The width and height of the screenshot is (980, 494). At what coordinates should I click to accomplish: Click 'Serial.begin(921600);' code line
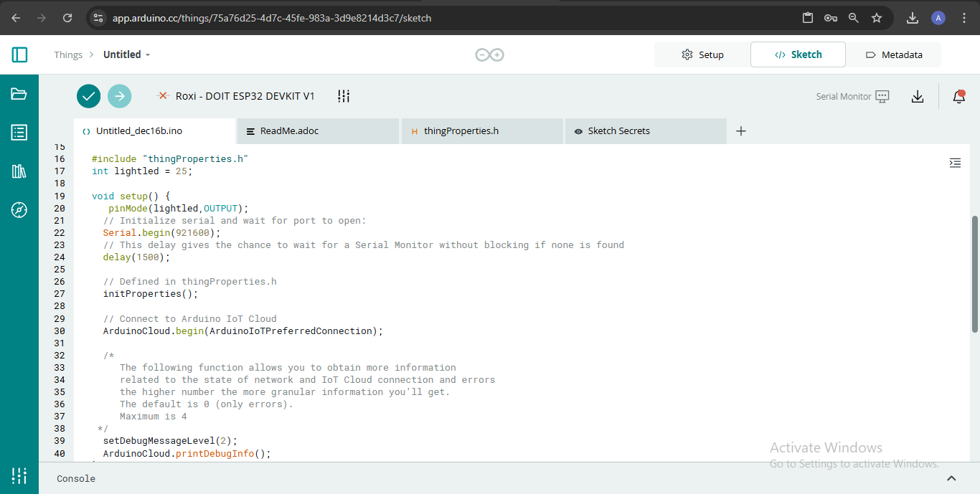(x=161, y=233)
